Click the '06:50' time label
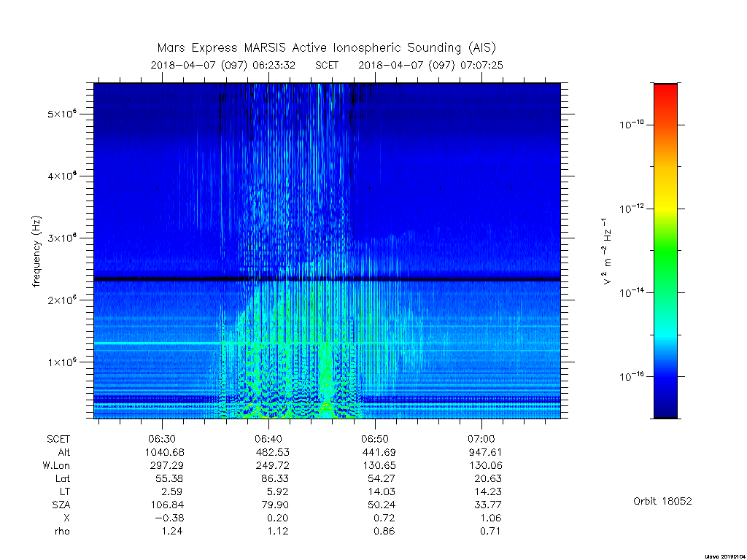The image size is (747, 560). [x=375, y=439]
